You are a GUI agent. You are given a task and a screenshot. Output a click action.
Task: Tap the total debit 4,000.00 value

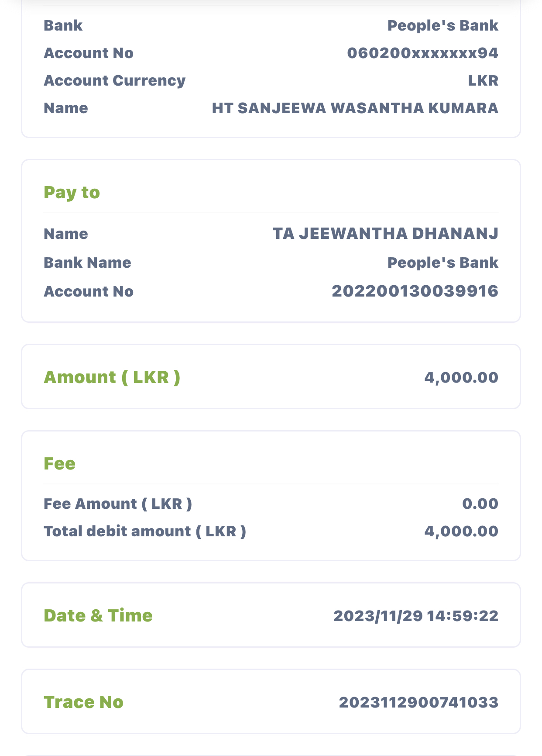click(x=461, y=532)
